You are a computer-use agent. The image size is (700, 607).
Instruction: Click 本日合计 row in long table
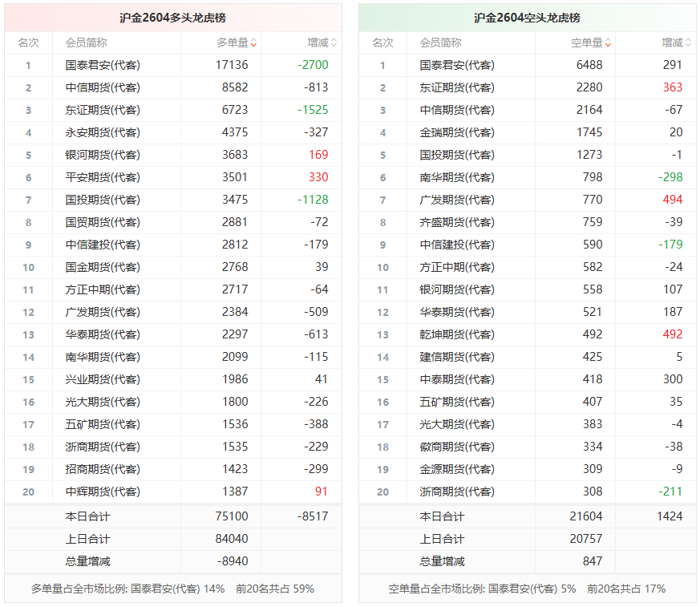(x=173, y=516)
